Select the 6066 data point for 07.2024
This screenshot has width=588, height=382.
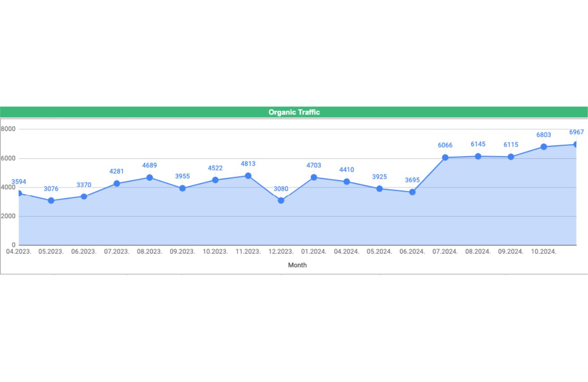(x=445, y=157)
